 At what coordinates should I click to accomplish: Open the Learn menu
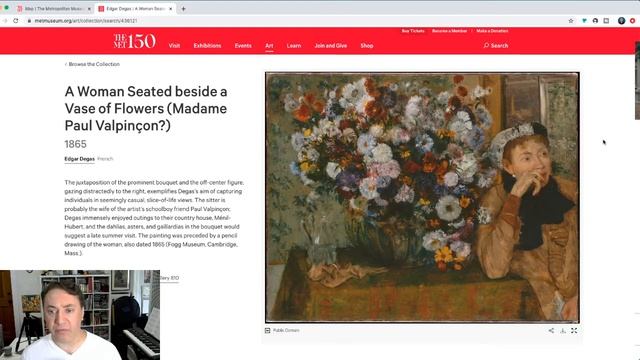click(294, 46)
